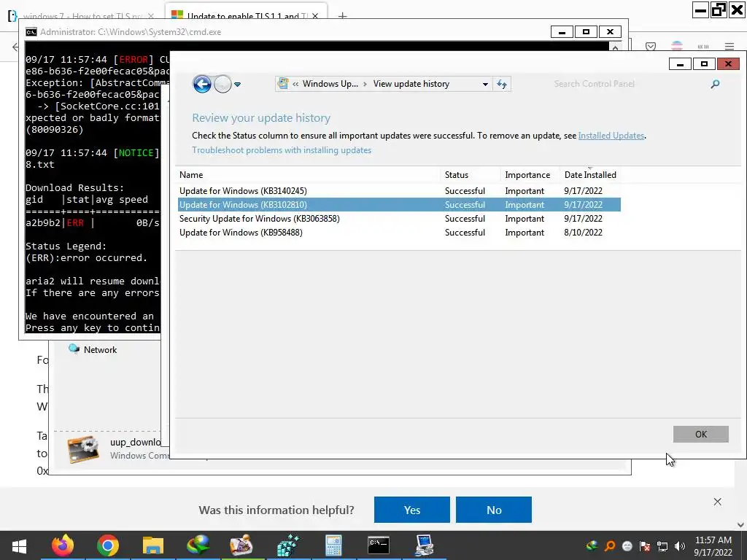Open Firefox from the taskbar
Image resolution: width=747 pixels, height=560 pixels.
(x=63, y=545)
